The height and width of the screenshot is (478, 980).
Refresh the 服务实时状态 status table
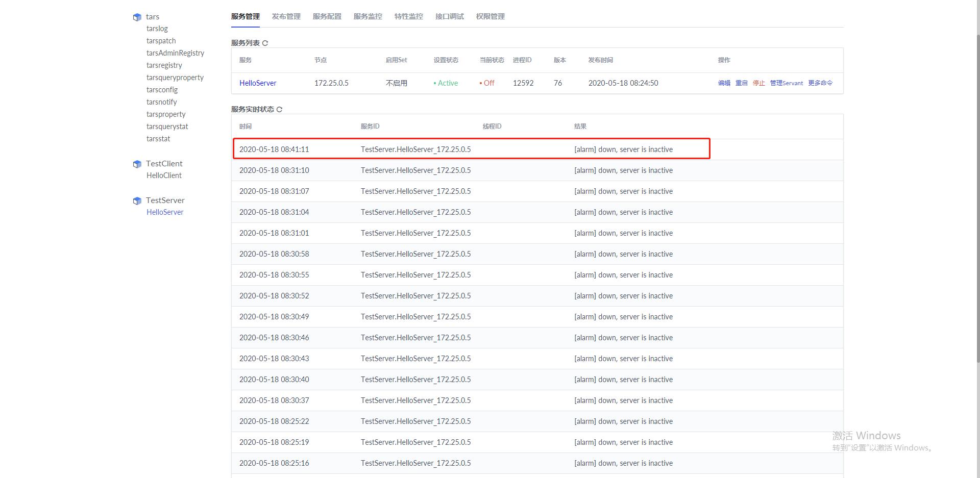(x=279, y=109)
